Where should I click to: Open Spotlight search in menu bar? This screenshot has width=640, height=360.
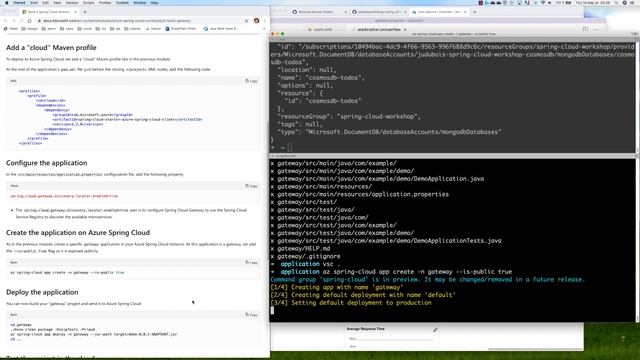tap(616, 2)
